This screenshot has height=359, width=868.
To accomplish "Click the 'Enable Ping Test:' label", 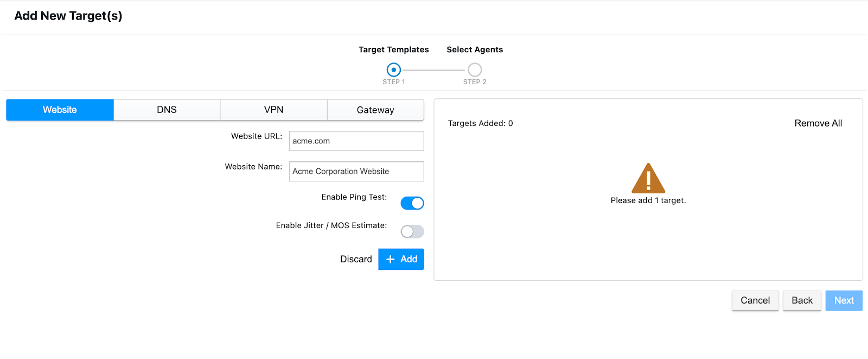I will [x=354, y=197].
